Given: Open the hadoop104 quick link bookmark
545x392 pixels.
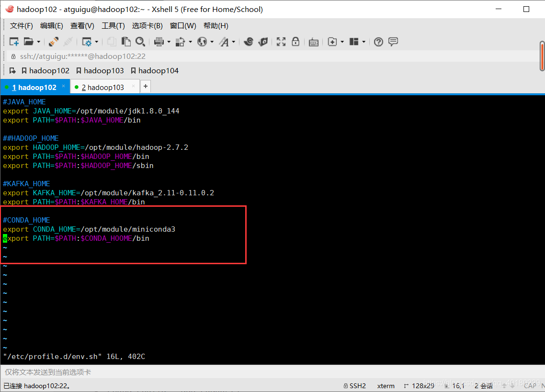Looking at the screenshot, I should (x=154, y=70).
